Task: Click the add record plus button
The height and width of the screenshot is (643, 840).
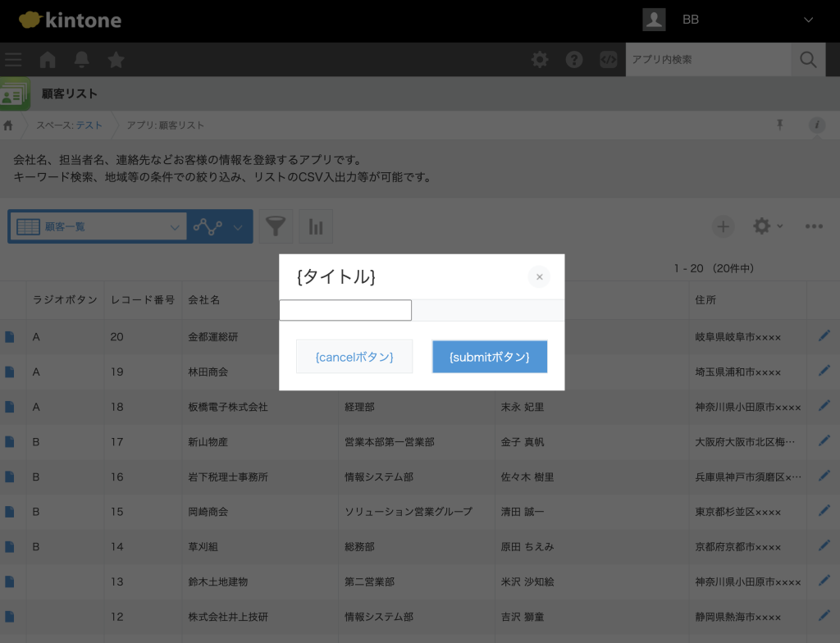Action: coord(723,226)
